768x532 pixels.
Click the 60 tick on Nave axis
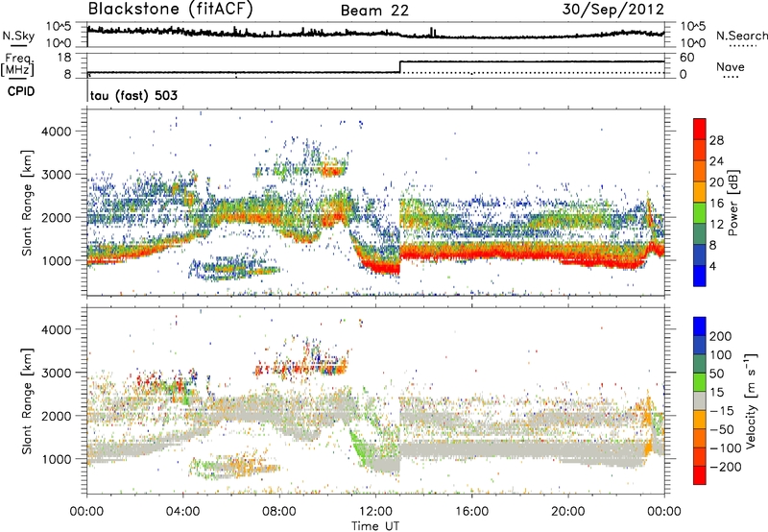pos(687,58)
